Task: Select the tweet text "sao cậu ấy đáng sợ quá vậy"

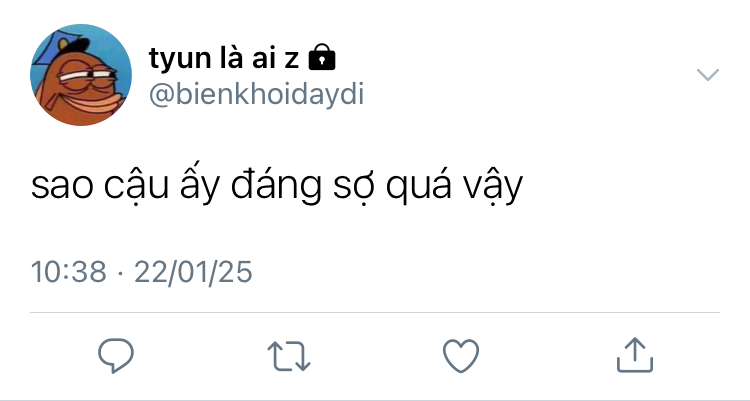Action: (277, 185)
